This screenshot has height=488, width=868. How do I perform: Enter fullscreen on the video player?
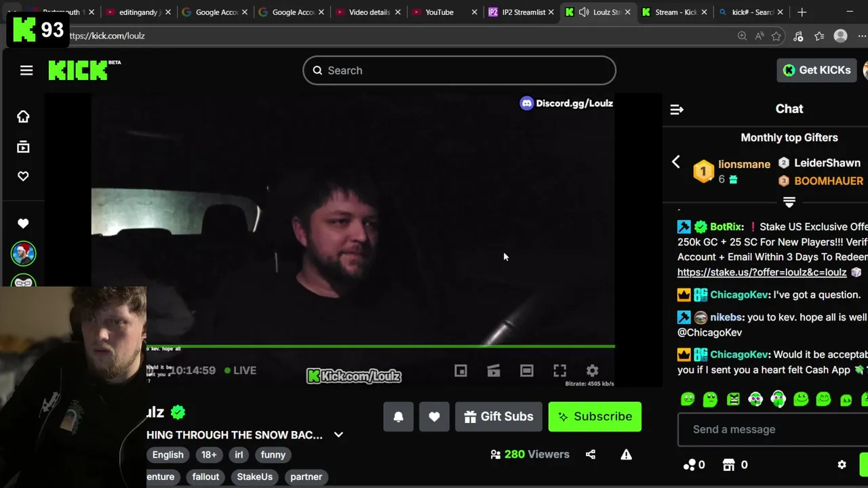(559, 371)
